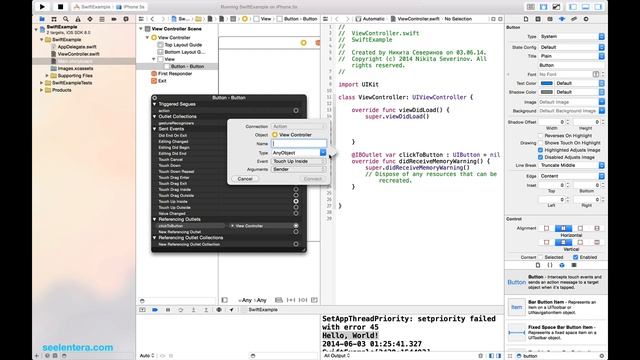Select ViewController.swift in the navigator
Image resolution: width=640 pixels, height=360 pixels.
pyautogui.click(x=78, y=54)
